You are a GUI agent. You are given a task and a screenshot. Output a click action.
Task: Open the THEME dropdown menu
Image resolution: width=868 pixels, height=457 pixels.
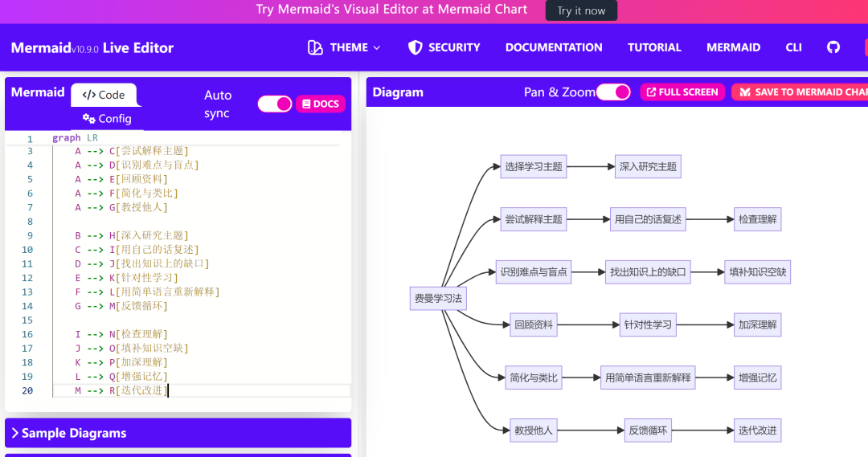(344, 47)
